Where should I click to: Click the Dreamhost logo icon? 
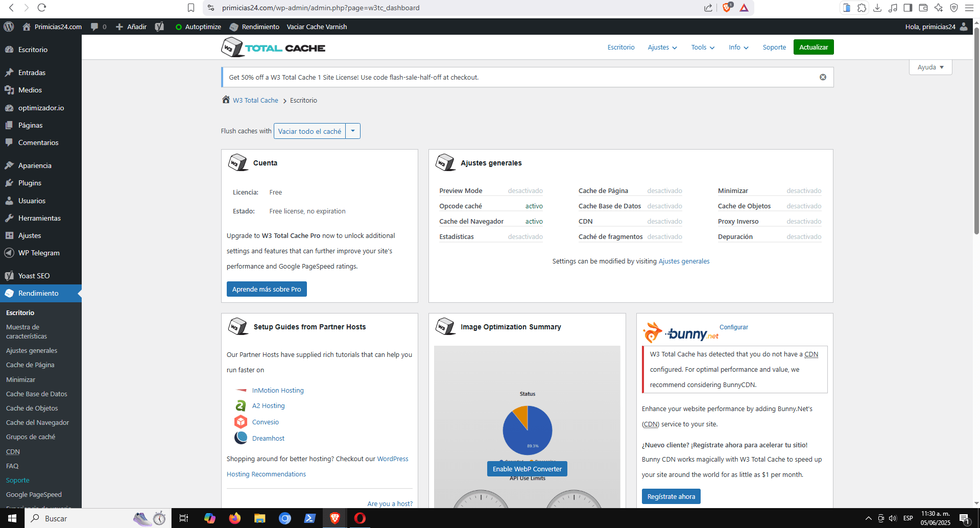[x=241, y=438]
